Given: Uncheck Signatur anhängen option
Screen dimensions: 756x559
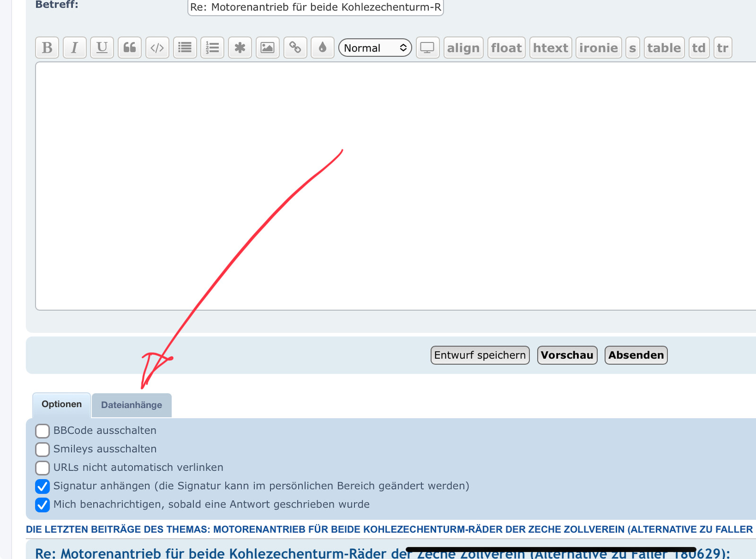Looking at the screenshot, I should (43, 486).
